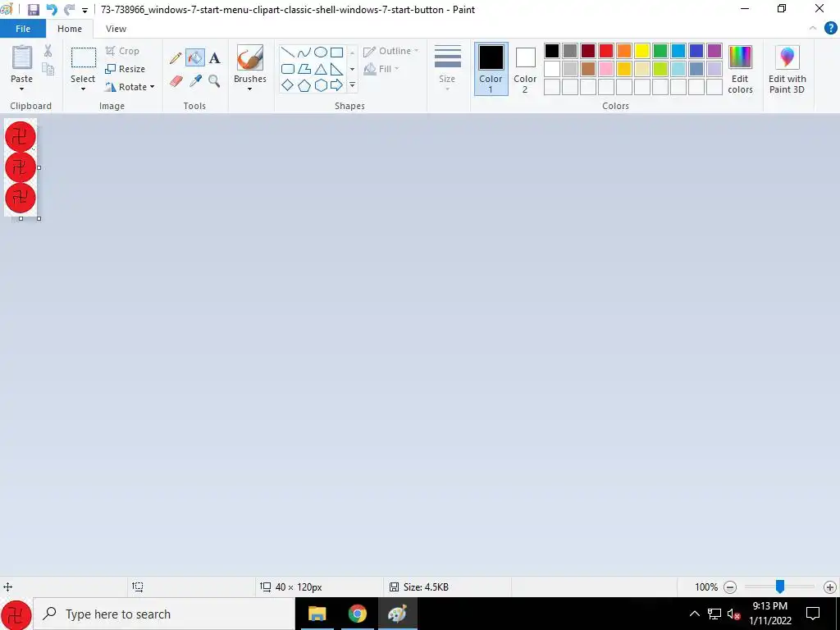
Task: Pick the red color swatch
Action: click(x=606, y=51)
